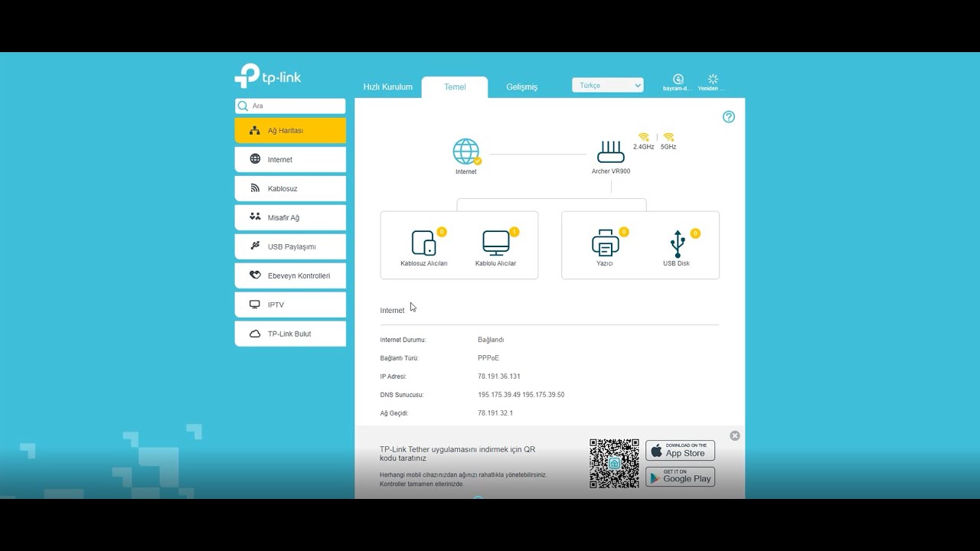Click the Yazıcı printer icon
Image resolution: width=980 pixels, height=551 pixels.
tap(605, 243)
